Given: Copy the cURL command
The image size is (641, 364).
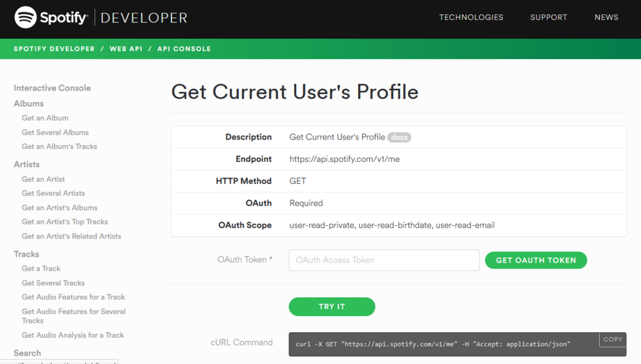Looking at the screenshot, I should click(613, 339).
